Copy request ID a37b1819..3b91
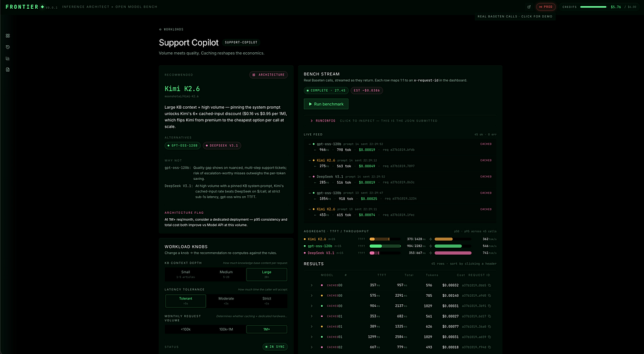644x354 pixels. tap(489, 306)
